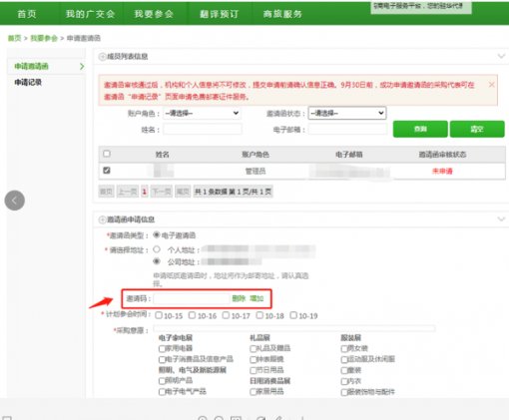509x420 pixels.
Task: Select the 个人地址 radio button
Action: pyautogui.click(x=157, y=249)
